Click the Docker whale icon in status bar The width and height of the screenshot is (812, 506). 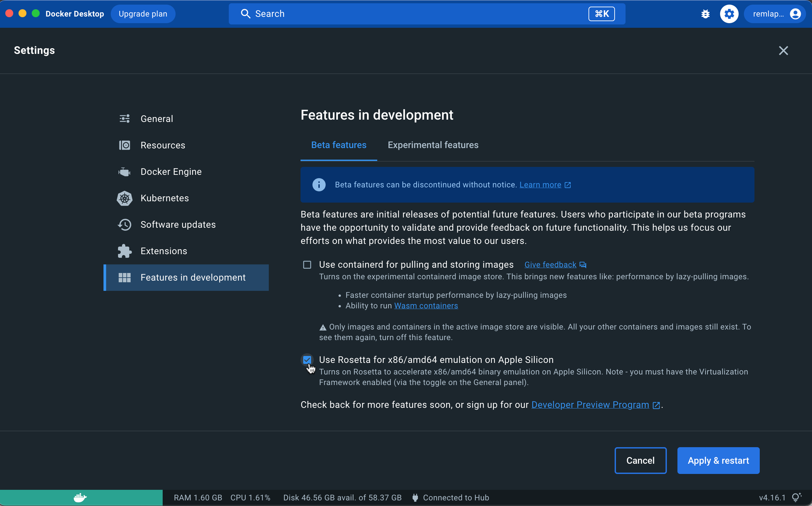pos(80,497)
